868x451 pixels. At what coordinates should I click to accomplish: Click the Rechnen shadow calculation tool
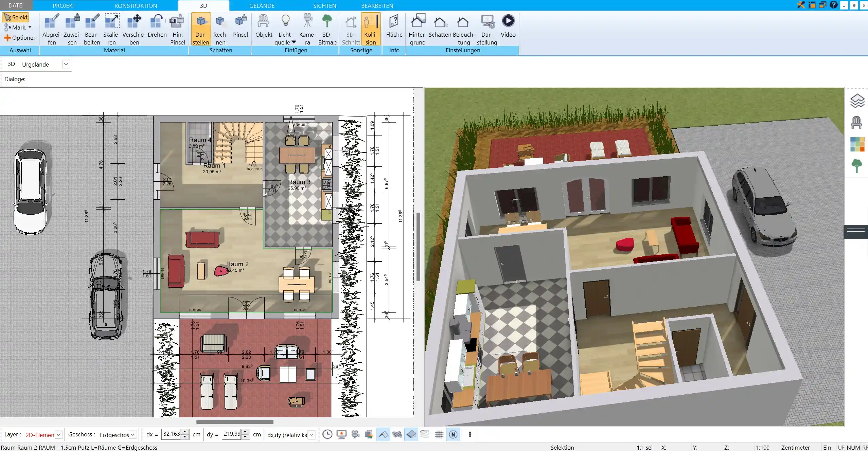tap(220, 29)
